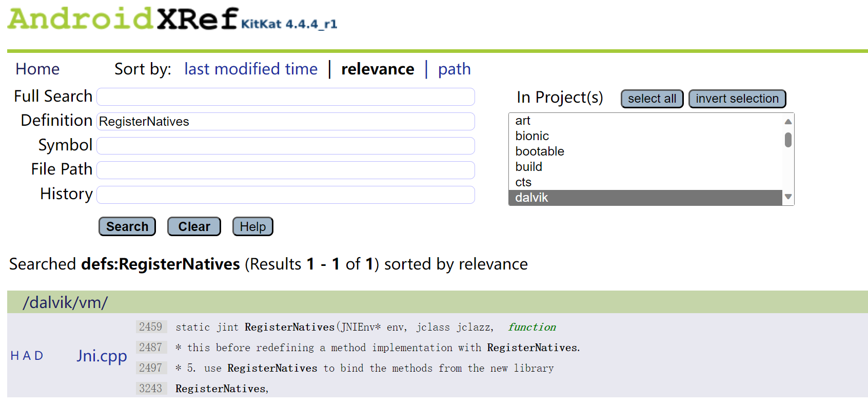The height and width of the screenshot is (404, 868).
Task: Click the 'this before redefining a method' result line
Action: (378, 348)
